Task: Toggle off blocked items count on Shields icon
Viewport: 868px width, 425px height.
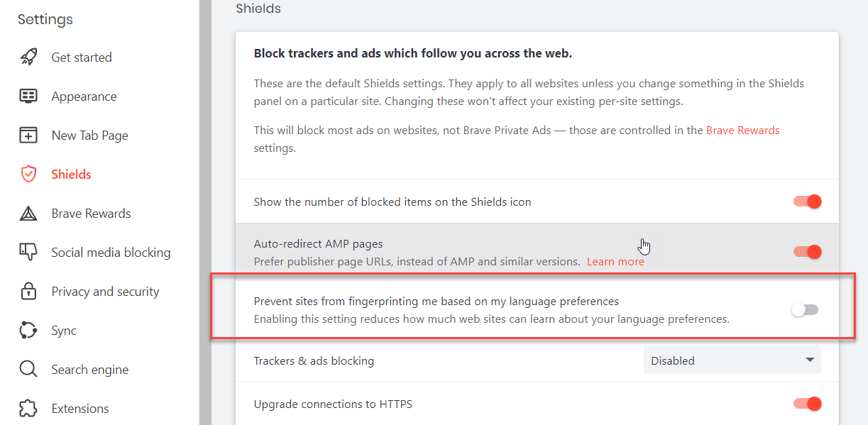Action: tap(807, 202)
